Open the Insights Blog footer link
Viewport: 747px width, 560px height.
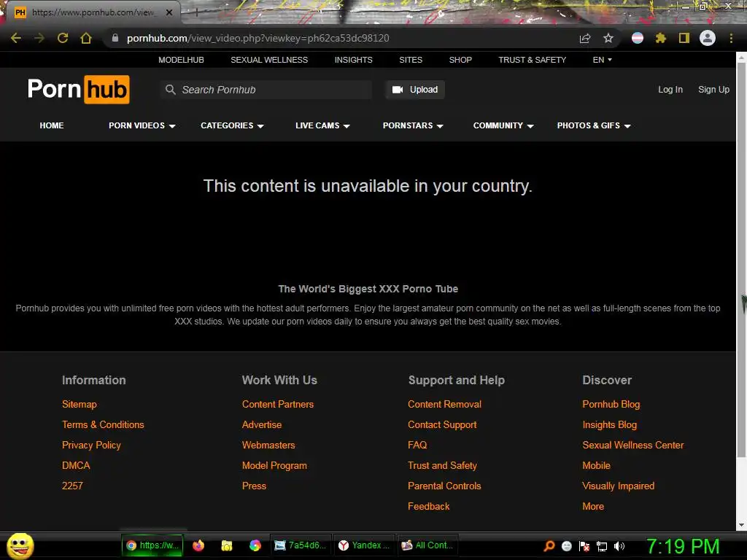[x=609, y=425]
